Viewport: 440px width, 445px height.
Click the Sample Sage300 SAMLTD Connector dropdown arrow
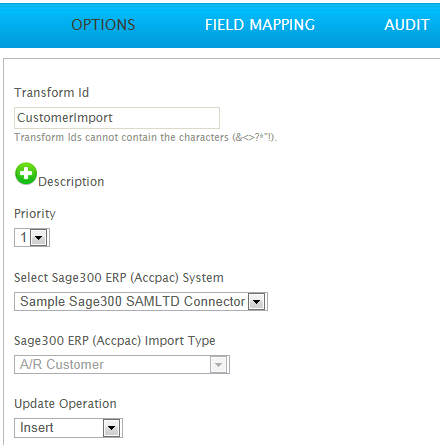(257, 302)
